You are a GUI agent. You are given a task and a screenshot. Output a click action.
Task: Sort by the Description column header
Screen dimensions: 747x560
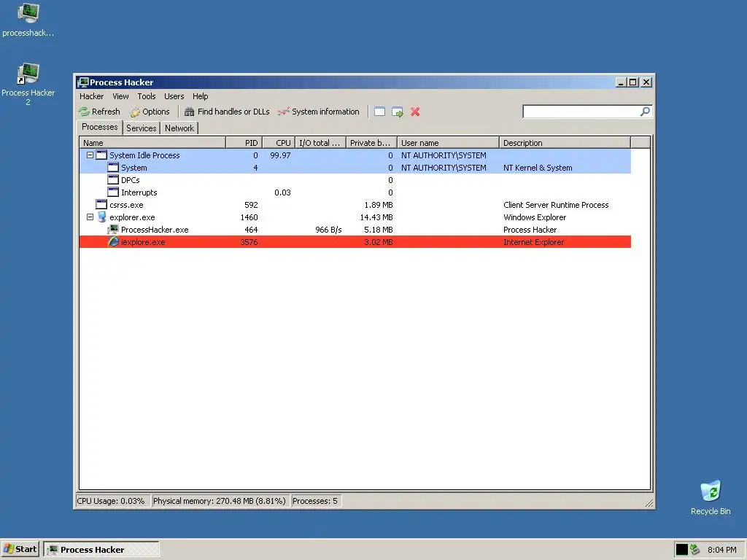point(565,143)
